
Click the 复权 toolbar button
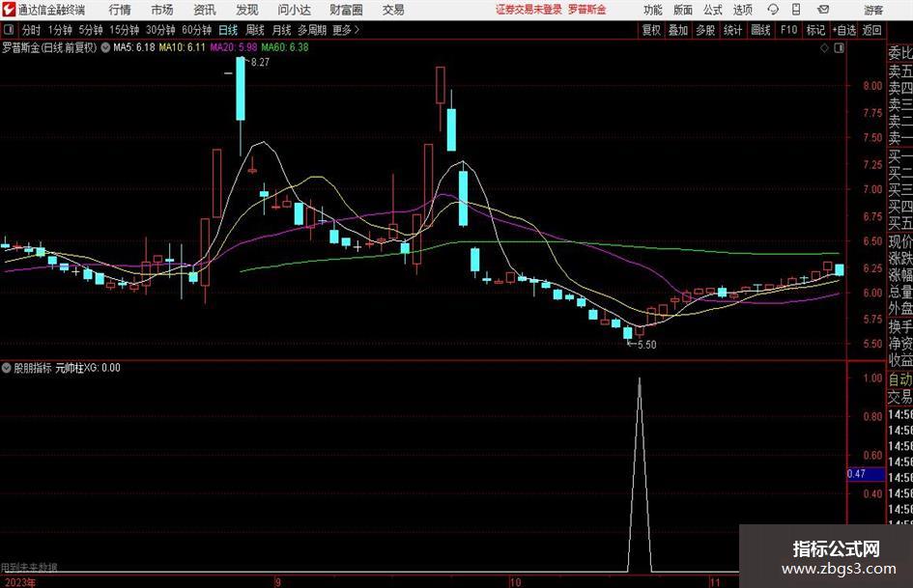pyautogui.click(x=651, y=30)
